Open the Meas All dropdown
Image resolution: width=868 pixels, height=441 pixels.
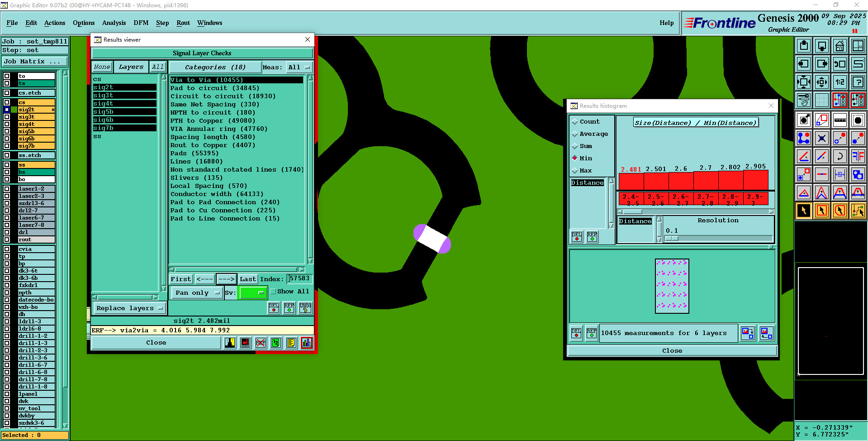(299, 67)
